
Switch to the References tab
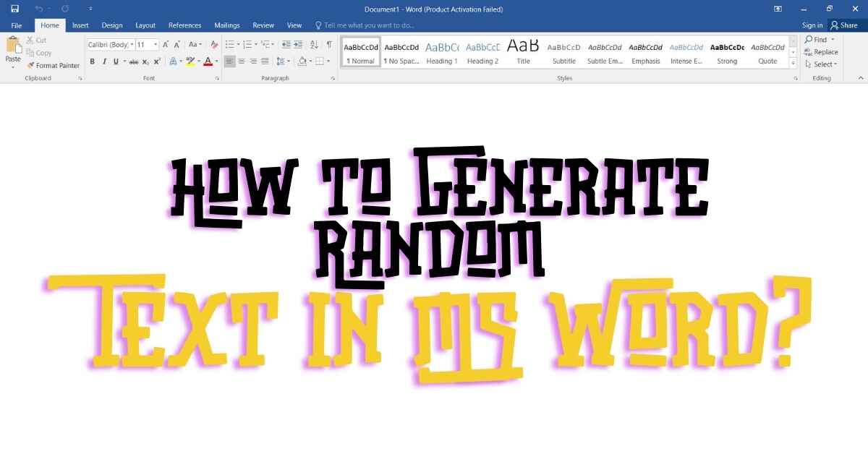pos(184,25)
